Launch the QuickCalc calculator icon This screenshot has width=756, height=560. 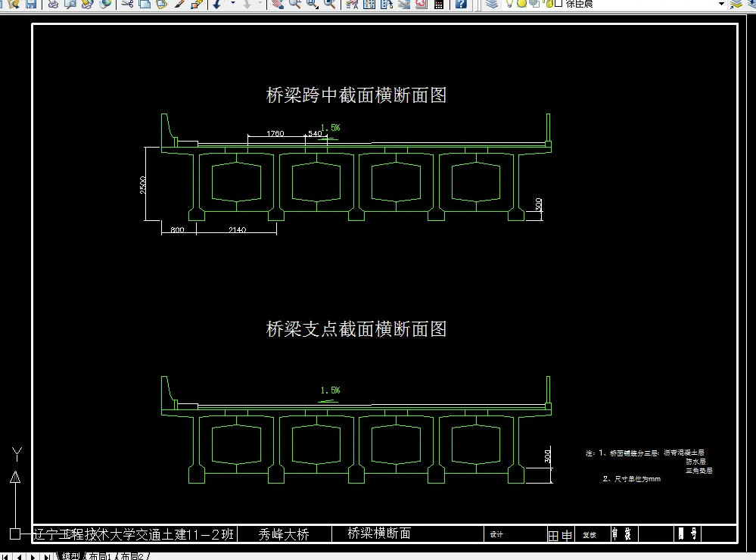coord(439,4)
